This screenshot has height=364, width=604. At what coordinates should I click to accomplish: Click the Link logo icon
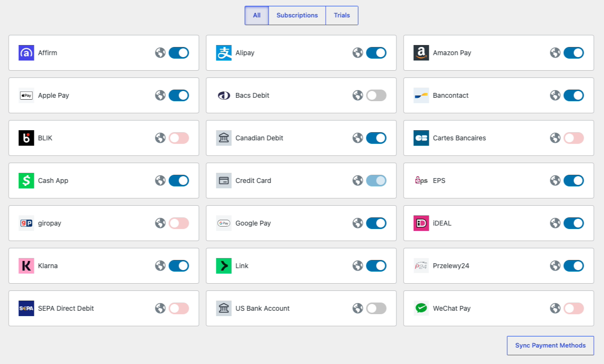pyautogui.click(x=224, y=266)
